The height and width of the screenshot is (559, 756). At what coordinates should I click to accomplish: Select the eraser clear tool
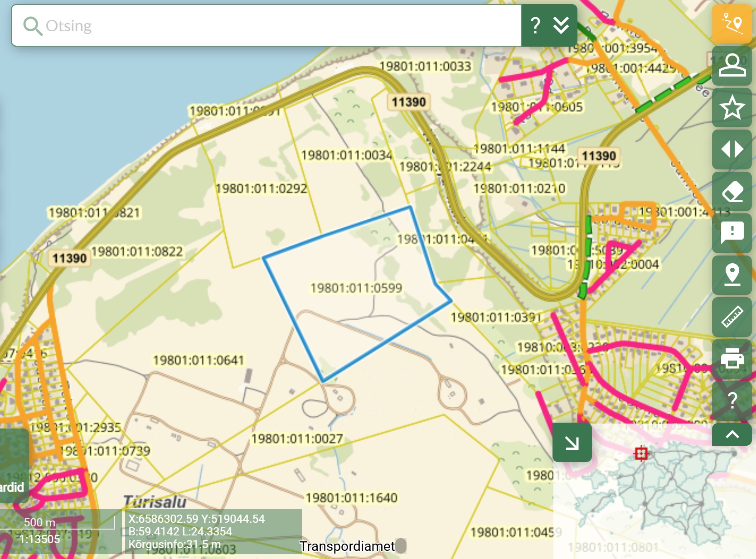tap(732, 191)
